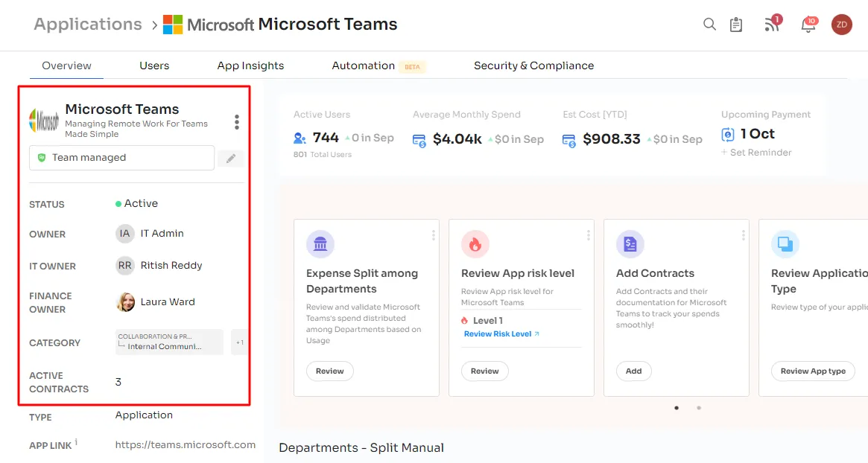Screen dimensions: 868x463
Task: Click Review button on Expense Split card
Action: pyautogui.click(x=330, y=371)
